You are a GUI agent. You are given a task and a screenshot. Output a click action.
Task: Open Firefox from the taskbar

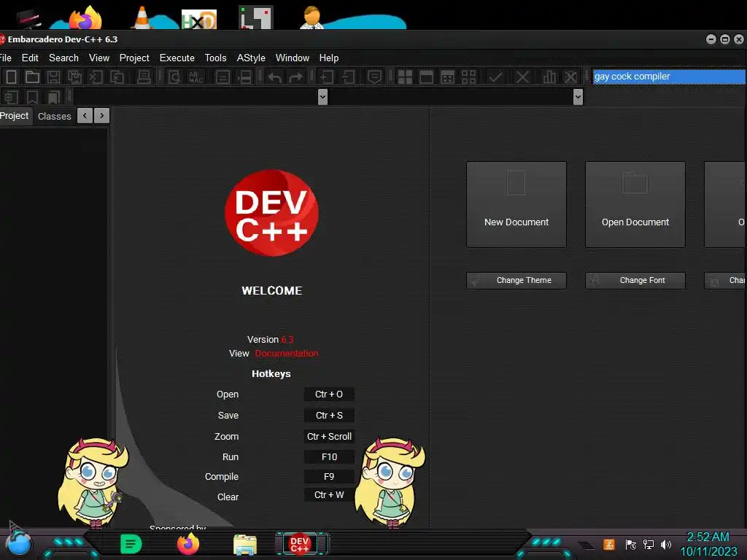point(188,544)
